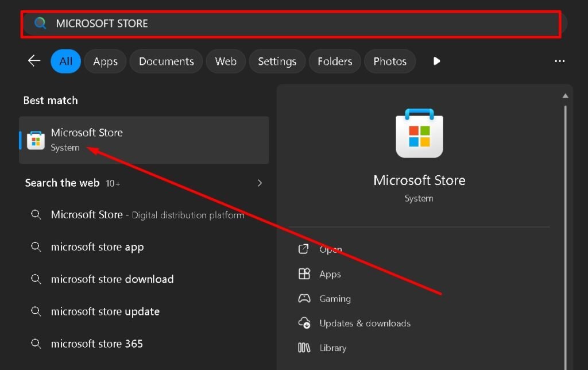588x370 pixels.
Task: Go back with the left arrow button
Action: click(x=34, y=61)
